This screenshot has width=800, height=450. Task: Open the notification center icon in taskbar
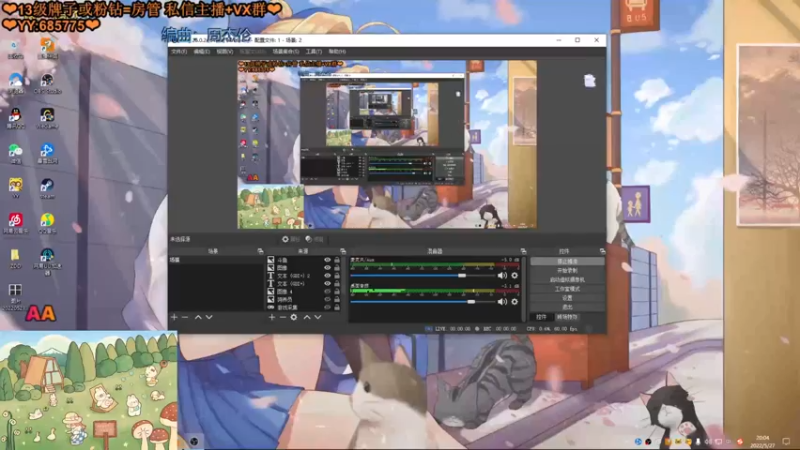click(x=786, y=442)
